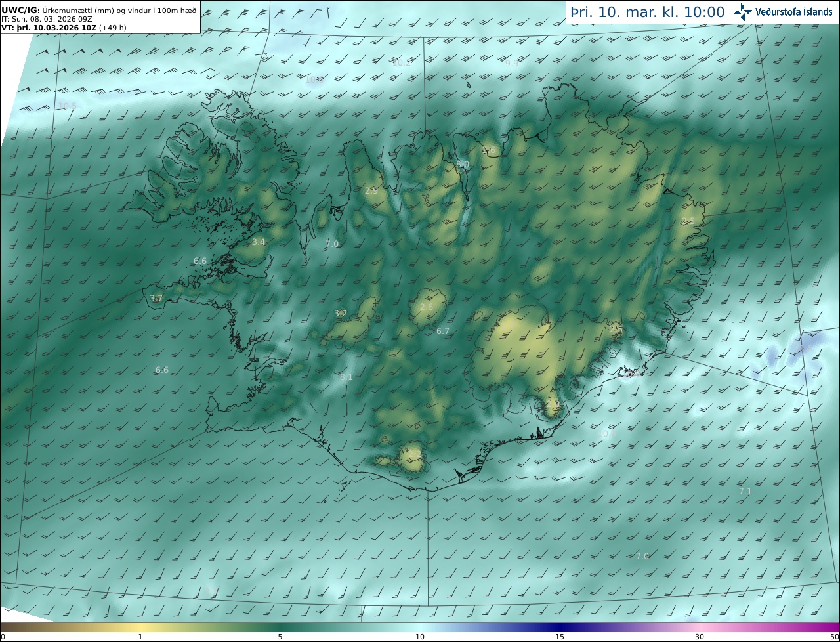840x642 pixels.
Task: Click the 8.1 value on the map
Action: pyautogui.click(x=346, y=377)
